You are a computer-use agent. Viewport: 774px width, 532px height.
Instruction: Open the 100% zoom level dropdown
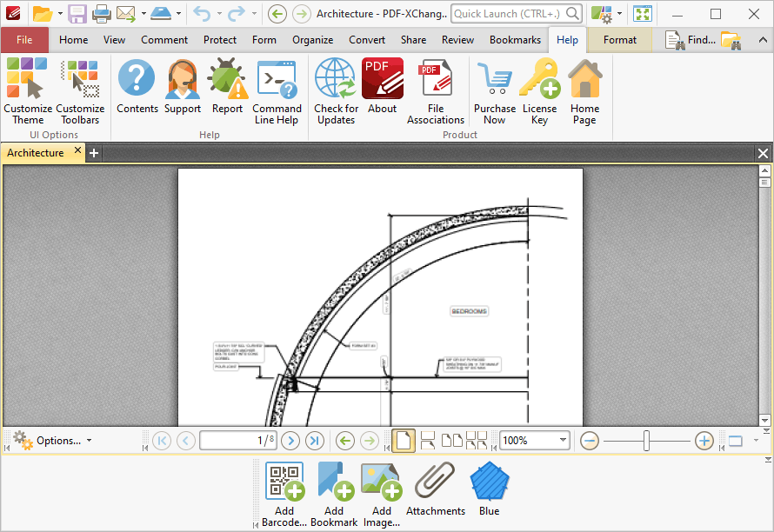point(563,440)
